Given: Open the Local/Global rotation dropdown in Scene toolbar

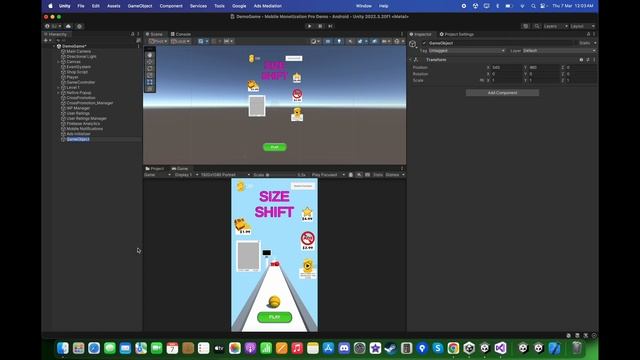Looking at the screenshot, I should (180, 41).
